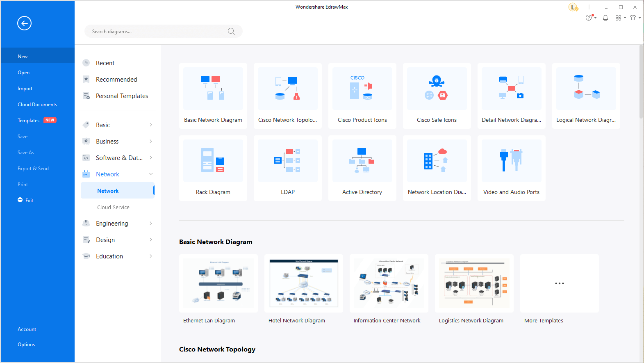Open the Rack Diagram template
This screenshot has height=363, width=644.
pyautogui.click(x=213, y=168)
